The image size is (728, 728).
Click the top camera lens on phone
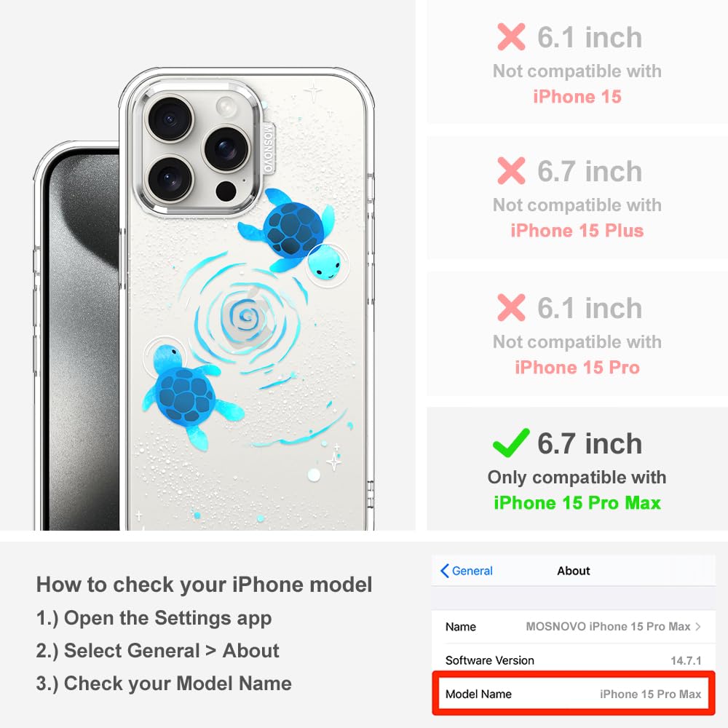pos(169,119)
